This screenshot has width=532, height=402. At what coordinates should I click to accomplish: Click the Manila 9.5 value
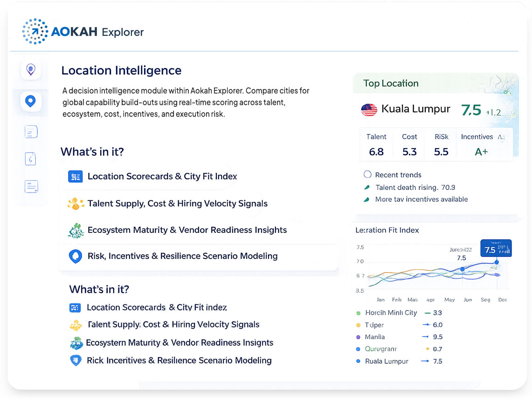pos(438,337)
